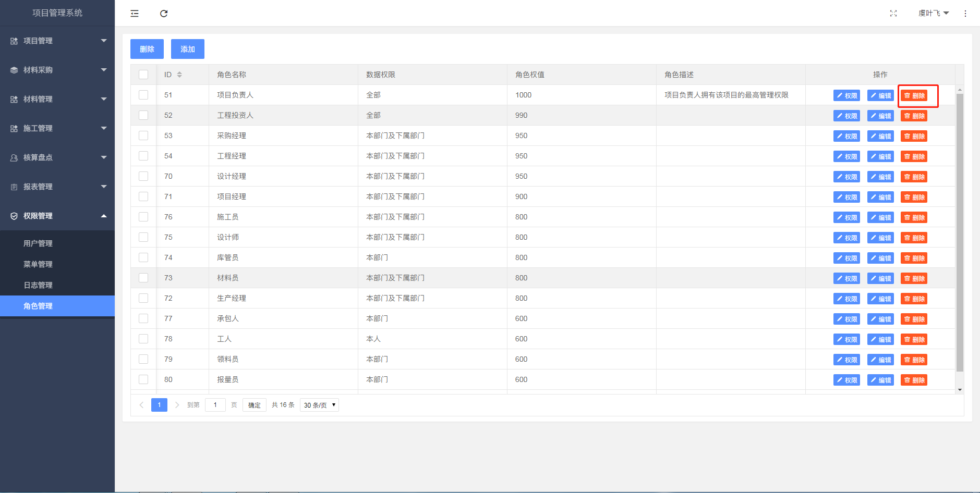Image resolution: width=980 pixels, height=493 pixels.
Task: Tick the checkbox for 承包人 row
Action: 143,318
